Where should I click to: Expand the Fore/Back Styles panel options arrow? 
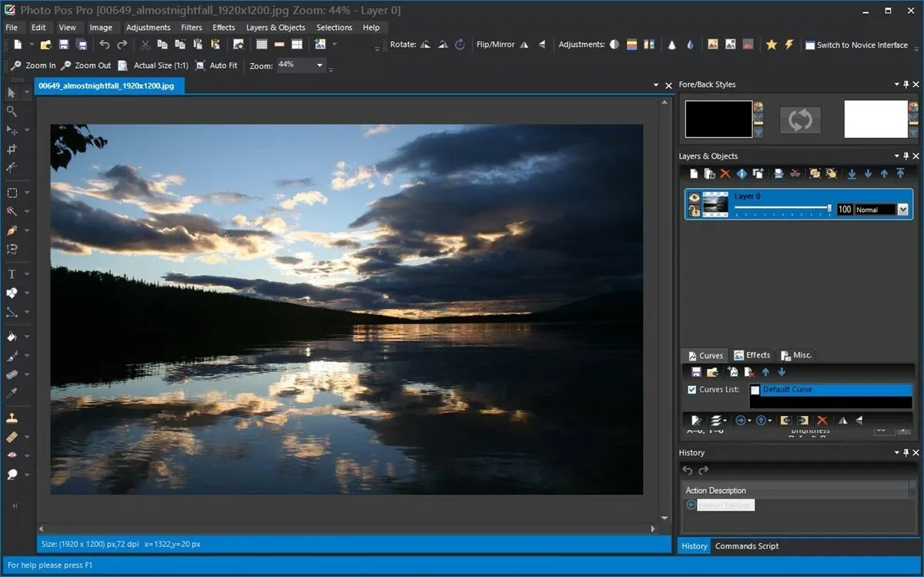click(896, 85)
